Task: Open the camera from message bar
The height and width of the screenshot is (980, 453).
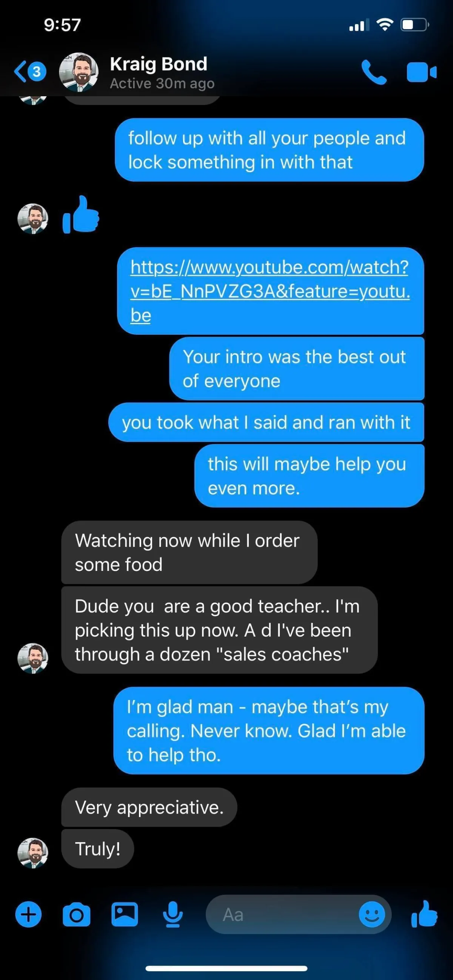Action: 77,914
